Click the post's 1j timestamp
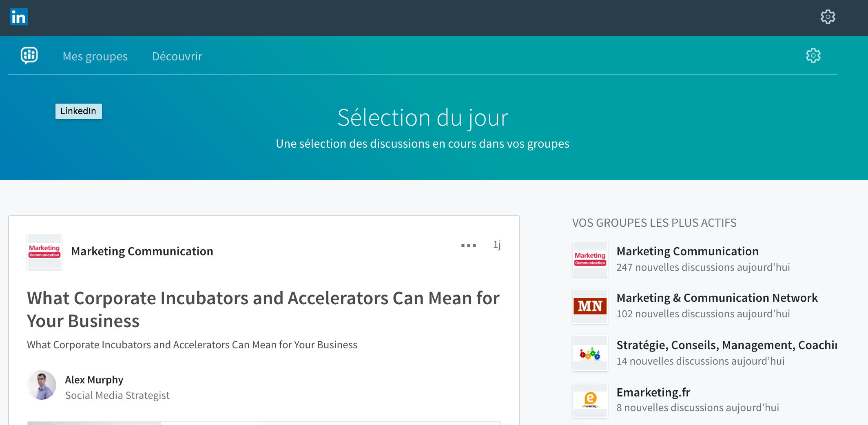 (x=497, y=245)
